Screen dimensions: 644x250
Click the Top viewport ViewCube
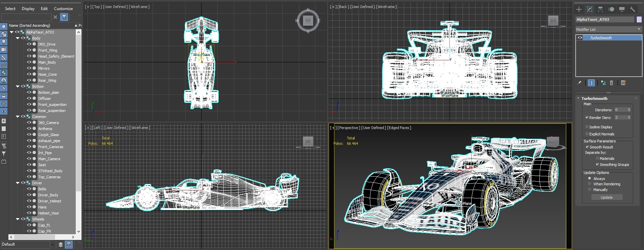click(x=308, y=21)
